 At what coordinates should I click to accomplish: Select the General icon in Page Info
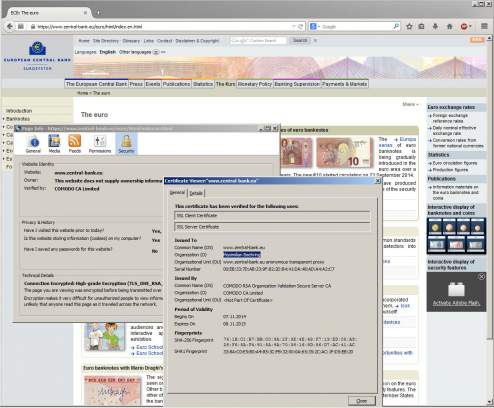tap(33, 144)
